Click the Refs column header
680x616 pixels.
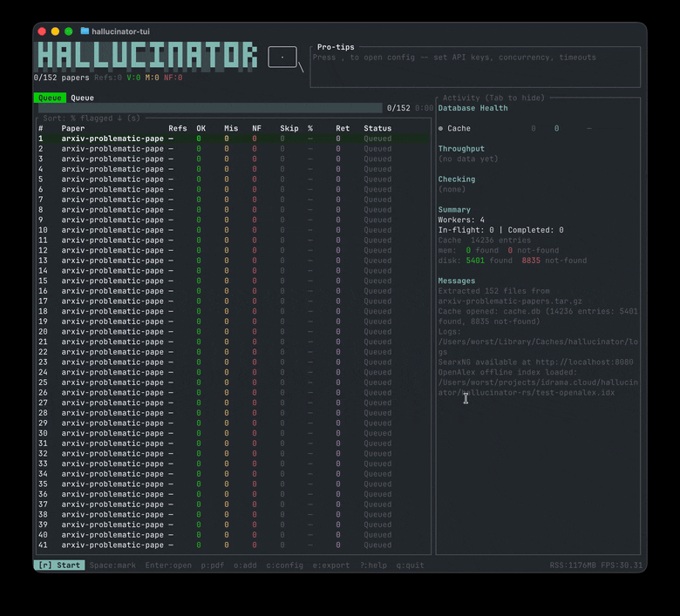click(x=177, y=128)
